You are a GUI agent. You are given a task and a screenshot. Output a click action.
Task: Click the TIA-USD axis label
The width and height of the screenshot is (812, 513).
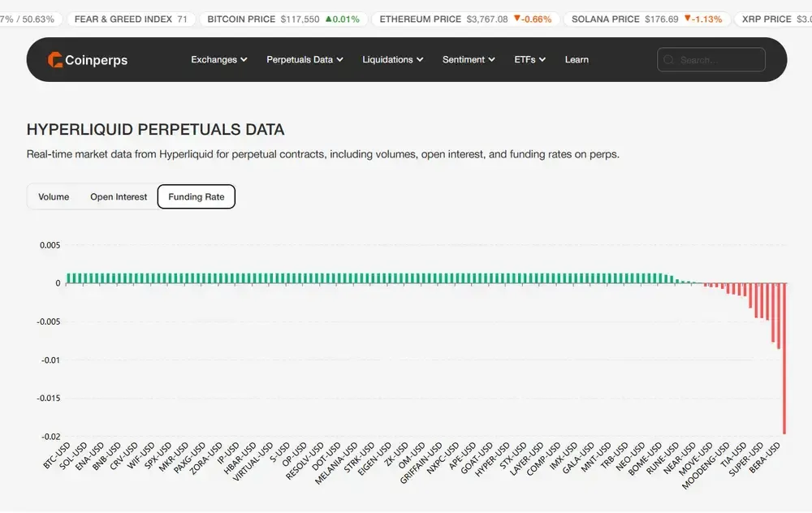734,454
